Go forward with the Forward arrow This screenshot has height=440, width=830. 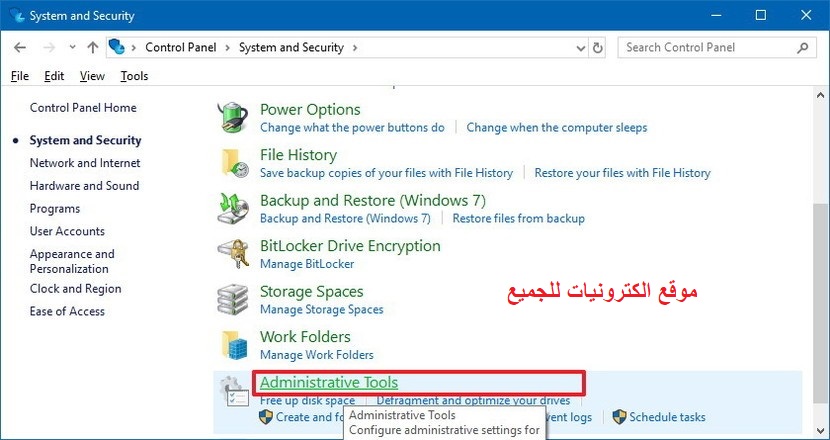[49, 48]
